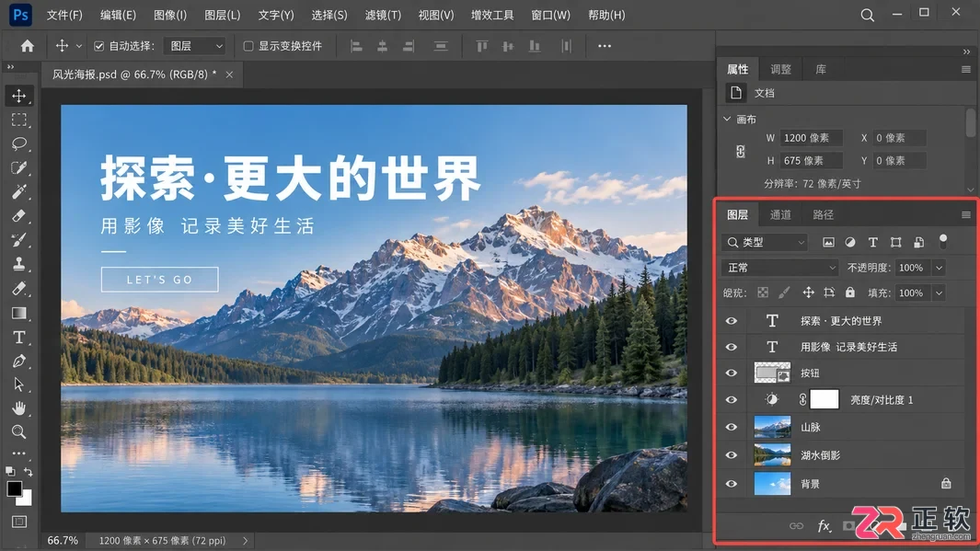
Task: Filter layers for adjustment layers icon
Action: [x=850, y=243]
